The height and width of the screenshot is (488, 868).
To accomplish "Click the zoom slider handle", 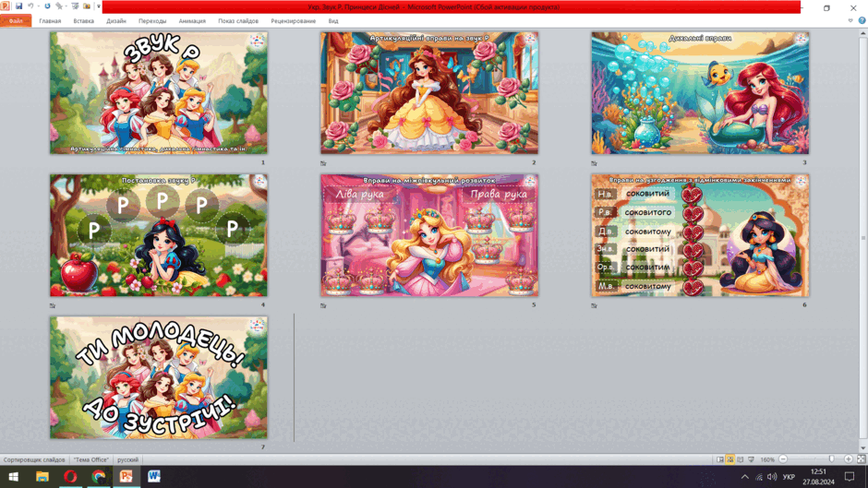I will (831, 459).
